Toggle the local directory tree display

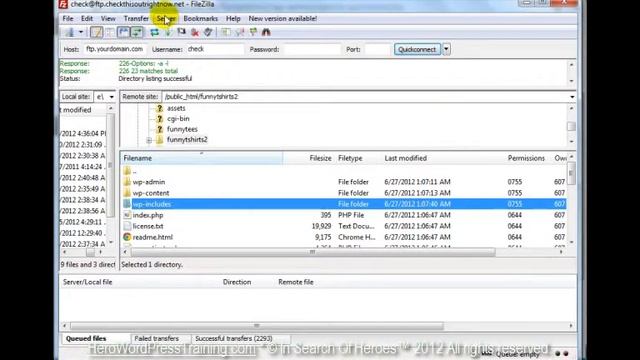(110, 32)
